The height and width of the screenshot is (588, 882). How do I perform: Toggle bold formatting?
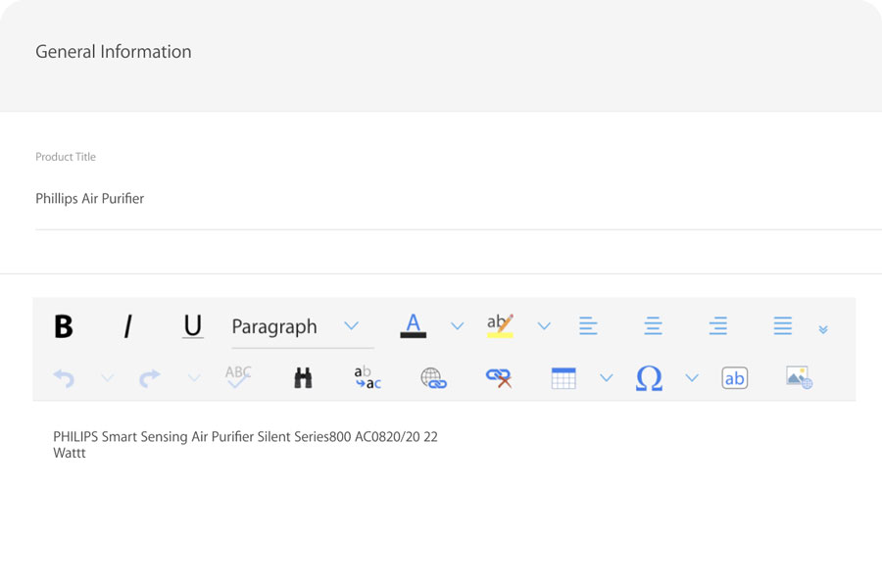[x=64, y=326]
